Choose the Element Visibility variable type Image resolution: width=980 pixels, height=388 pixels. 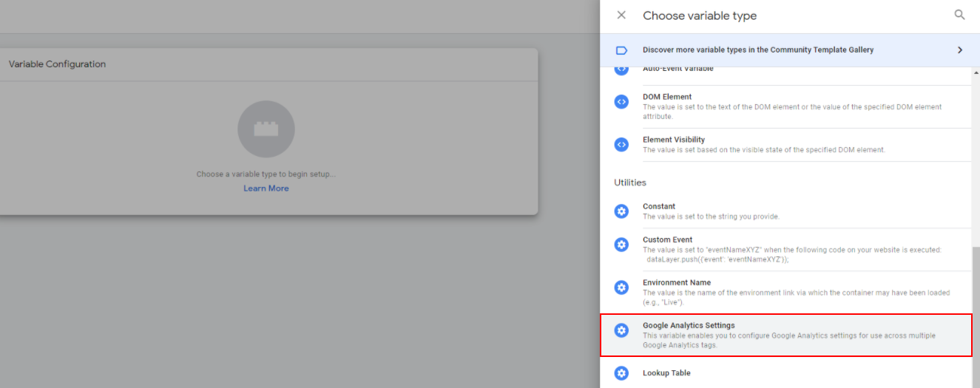coord(785,145)
